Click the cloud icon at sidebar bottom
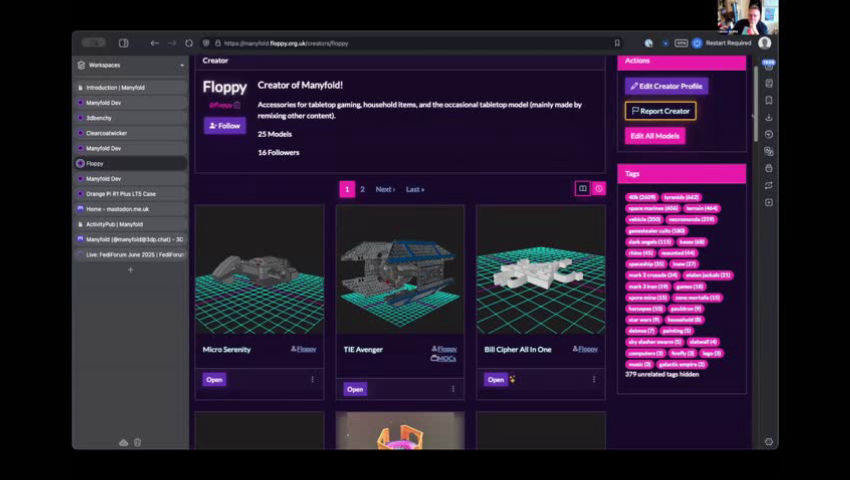Viewport: 850px width, 480px height. pyautogui.click(x=123, y=442)
